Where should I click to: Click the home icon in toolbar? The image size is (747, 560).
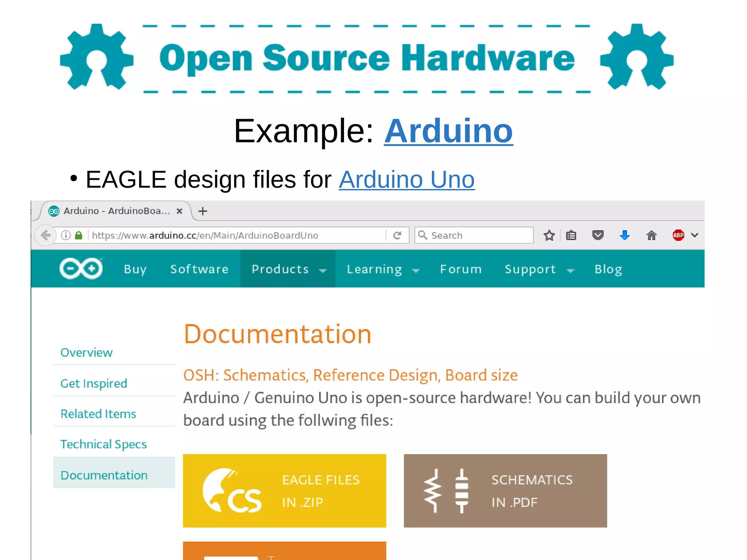651,235
